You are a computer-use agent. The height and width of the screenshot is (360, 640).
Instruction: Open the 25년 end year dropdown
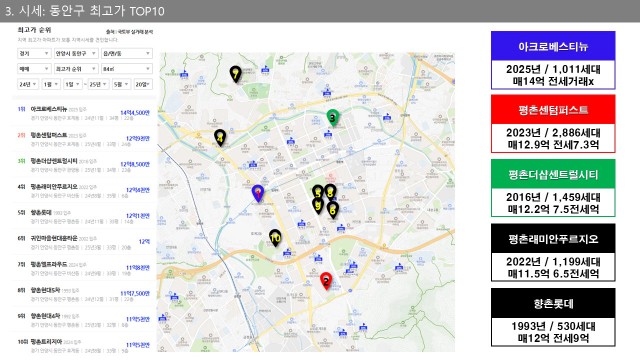[98, 84]
